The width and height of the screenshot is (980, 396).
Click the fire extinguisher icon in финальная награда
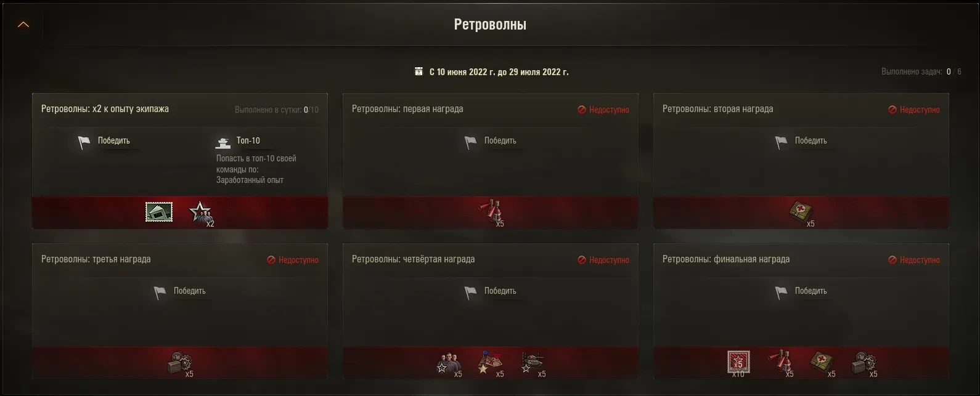[780, 362]
